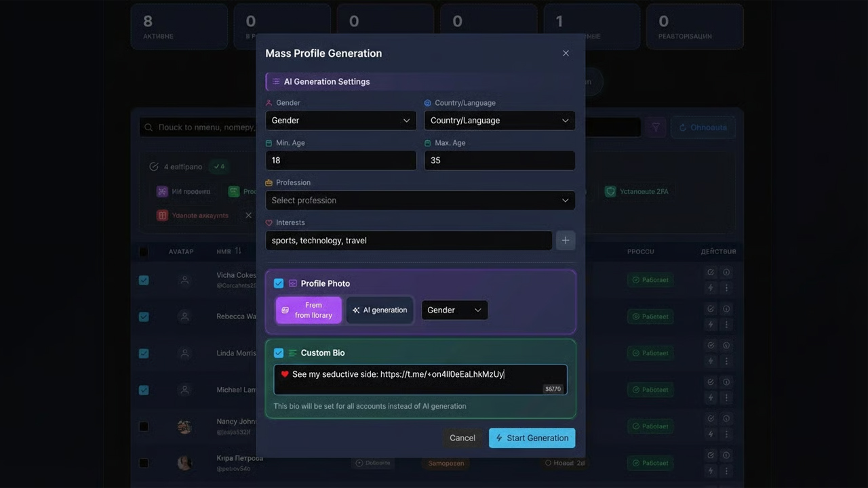The width and height of the screenshot is (868, 488).
Task: Click the Samopozen badge in Кира Петрова row
Action: (x=446, y=464)
